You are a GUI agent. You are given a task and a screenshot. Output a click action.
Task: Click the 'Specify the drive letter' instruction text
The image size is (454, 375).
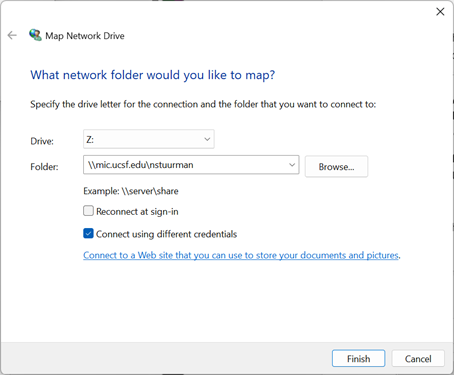203,104
